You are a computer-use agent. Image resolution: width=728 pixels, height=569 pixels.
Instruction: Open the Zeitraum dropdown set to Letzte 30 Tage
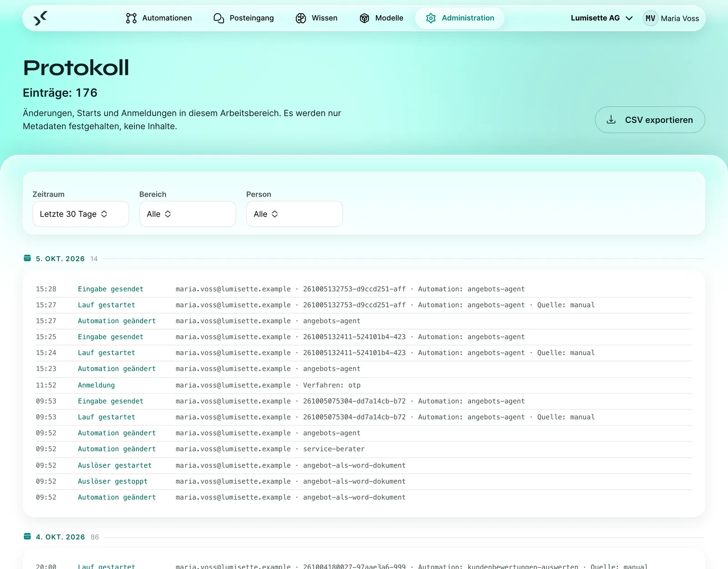[81, 214]
